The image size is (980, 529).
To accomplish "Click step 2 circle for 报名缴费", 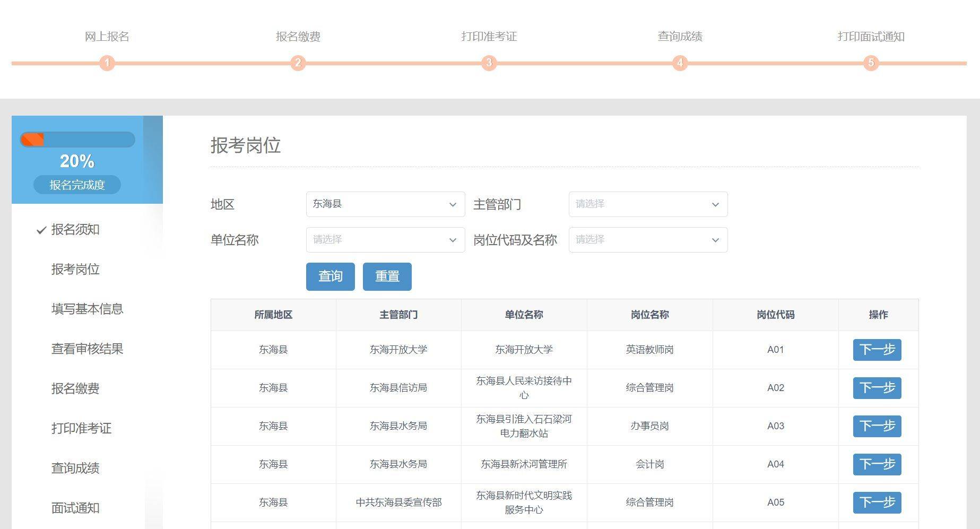I will coord(298,63).
